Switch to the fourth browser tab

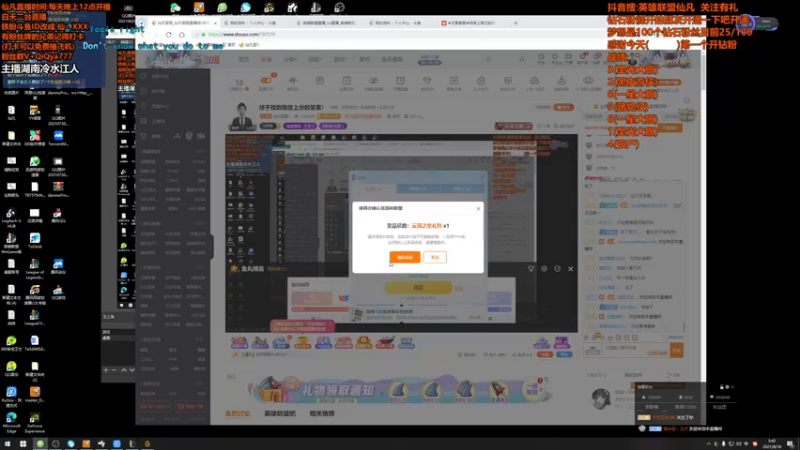coord(398,23)
